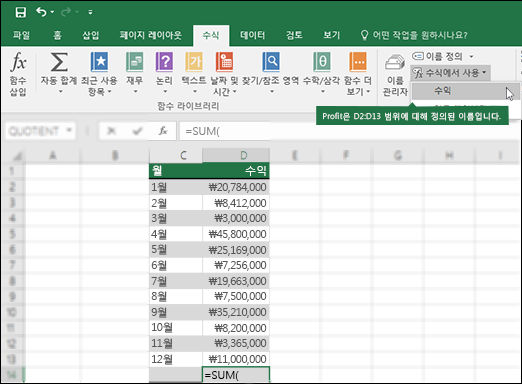Select the cell with ₩8,200,000
The image size is (522, 384).
tap(236, 328)
